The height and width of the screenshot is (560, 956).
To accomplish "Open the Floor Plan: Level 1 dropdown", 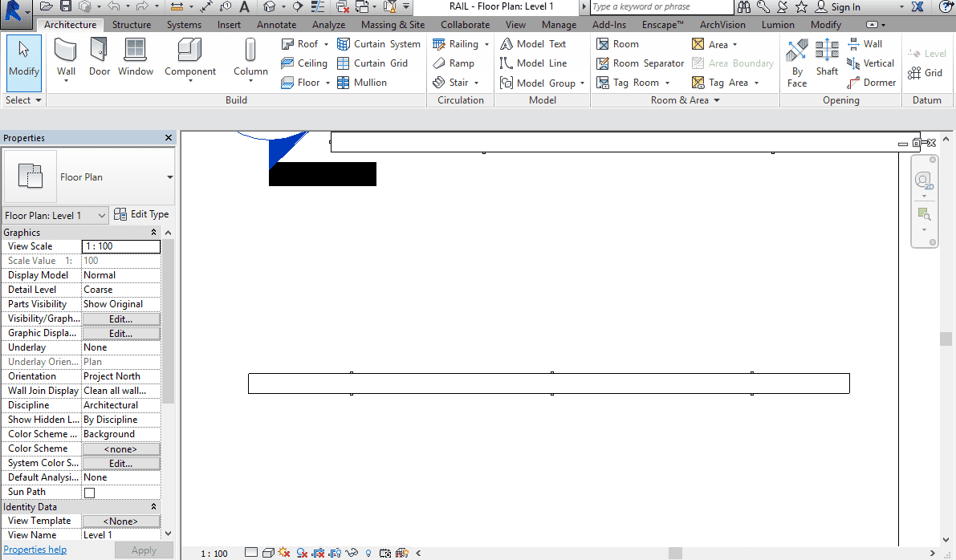I will click(x=55, y=215).
